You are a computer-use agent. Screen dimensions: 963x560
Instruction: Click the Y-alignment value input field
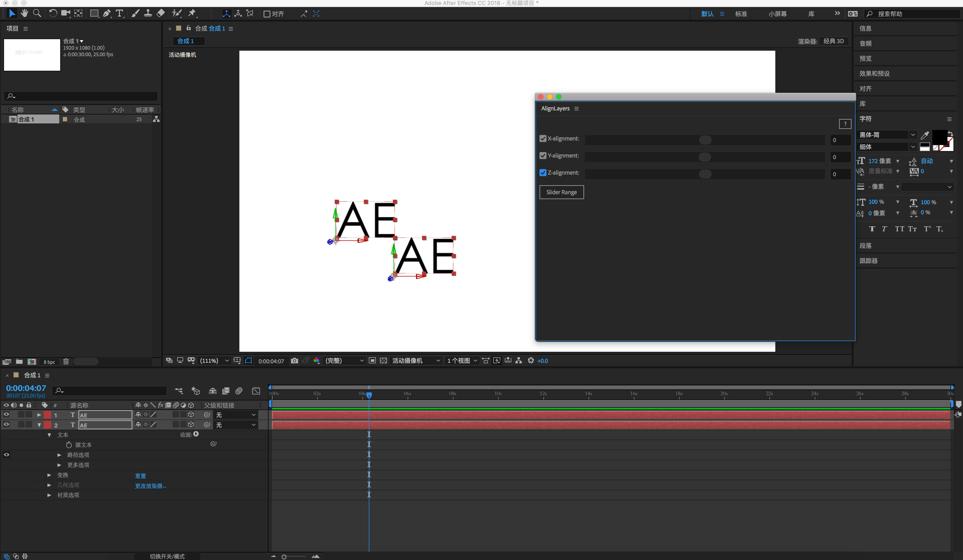840,157
